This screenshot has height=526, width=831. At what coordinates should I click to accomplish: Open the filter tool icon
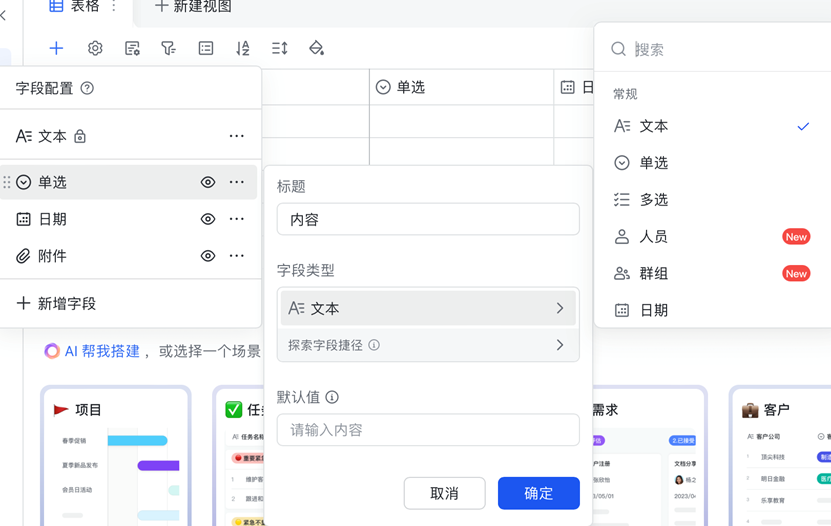pos(169,48)
